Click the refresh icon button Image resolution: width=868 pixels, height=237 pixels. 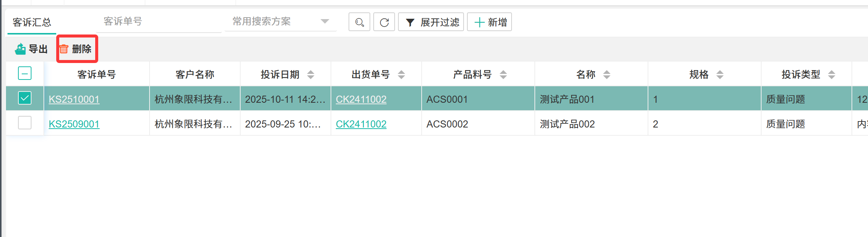pos(384,22)
